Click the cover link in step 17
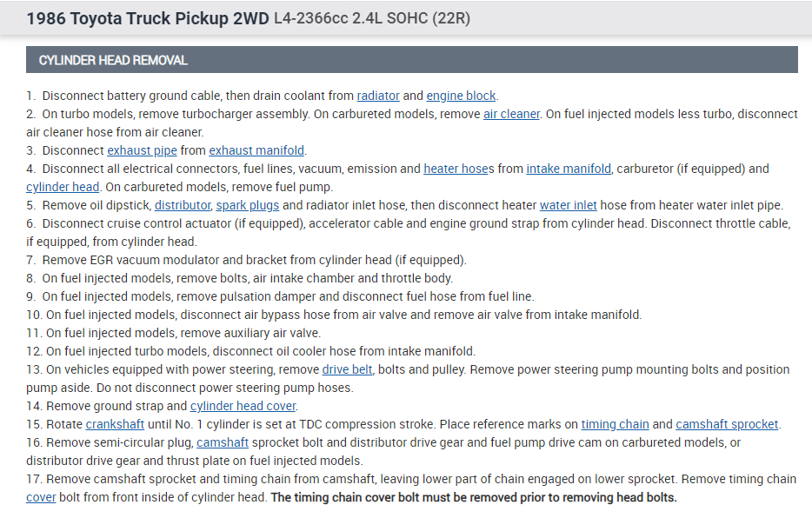Screen dimensions: 812x518 [x=41, y=497]
